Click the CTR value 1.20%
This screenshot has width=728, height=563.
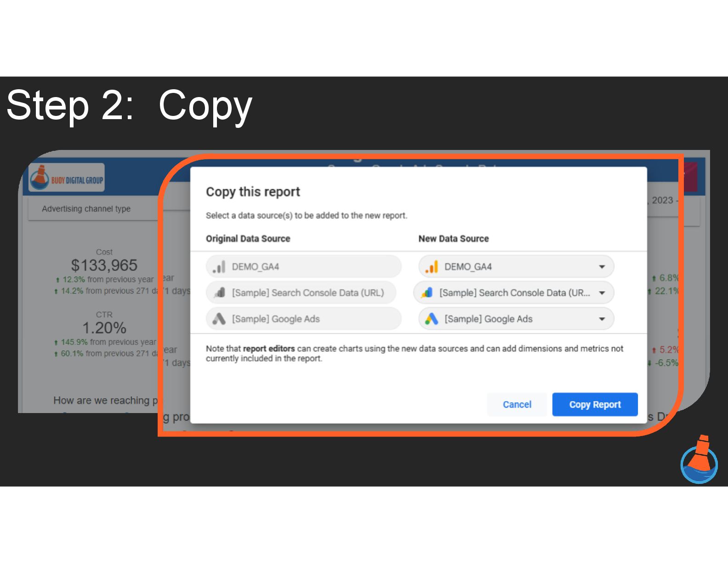(x=104, y=328)
